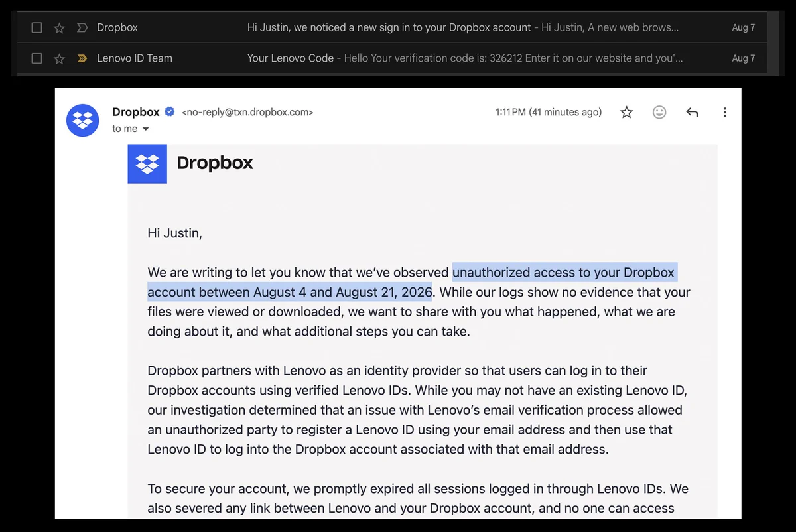Click the Dropbox sender name in list

[x=117, y=28]
